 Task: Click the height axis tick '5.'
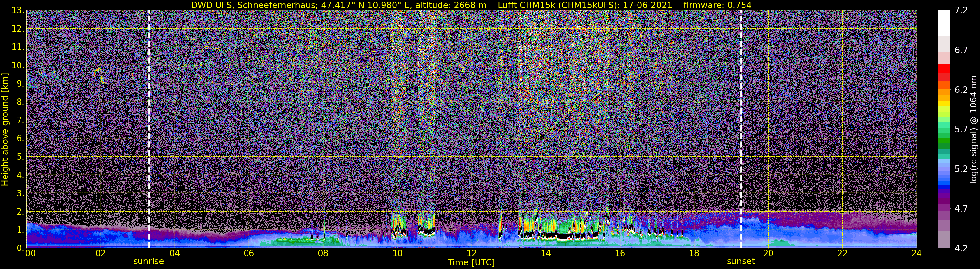click(20, 157)
